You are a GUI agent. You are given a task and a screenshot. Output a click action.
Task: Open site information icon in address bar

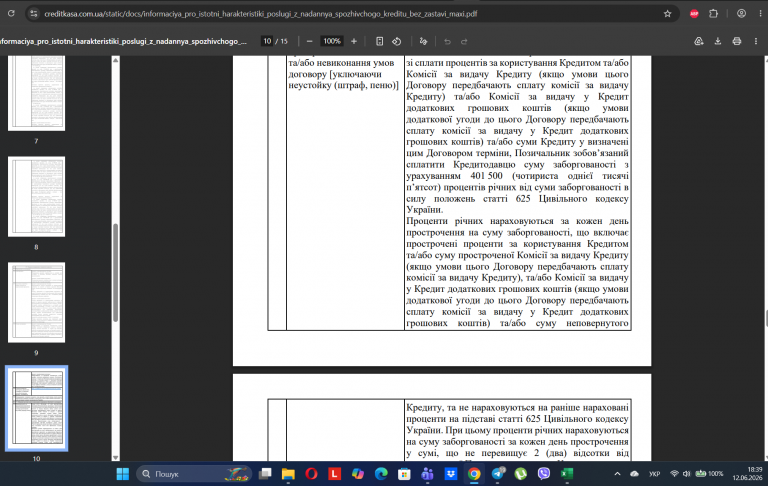(34, 14)
